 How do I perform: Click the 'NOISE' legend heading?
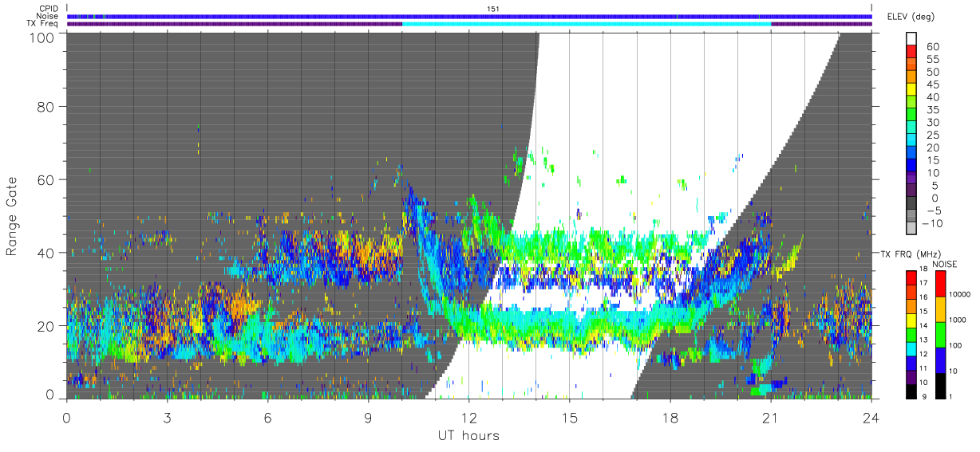point(943,263)
